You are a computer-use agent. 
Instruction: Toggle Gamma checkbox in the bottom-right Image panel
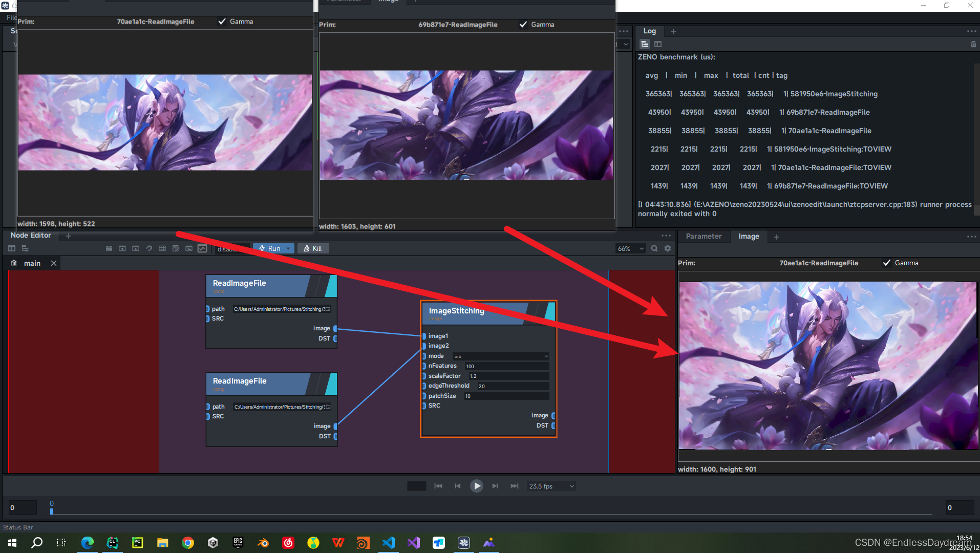pyautogui.click(x=886, y=263)
